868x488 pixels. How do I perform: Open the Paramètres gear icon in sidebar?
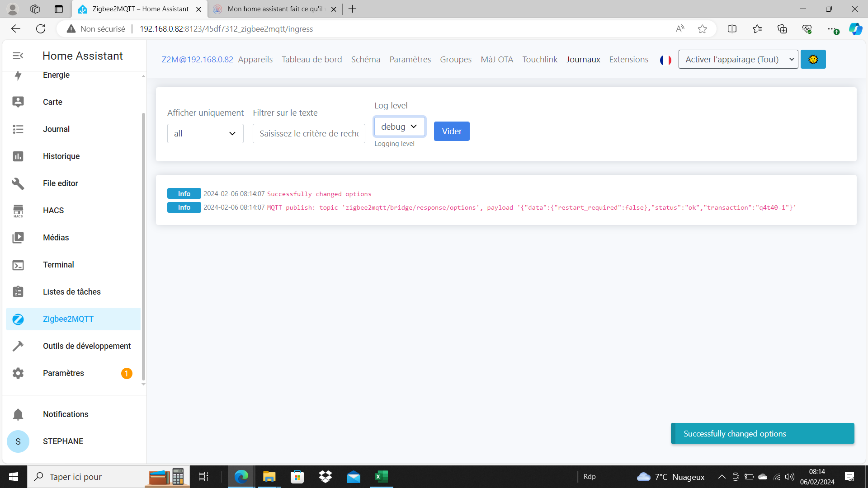pos(18,373)
